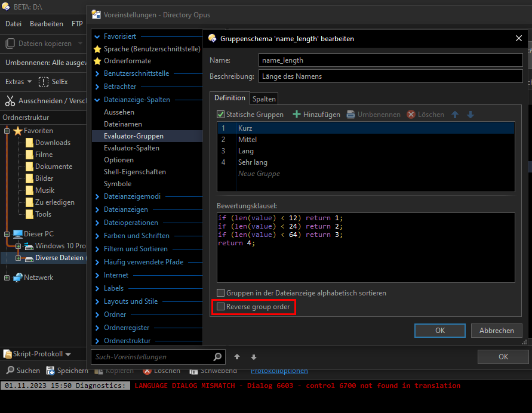Select the Downloads folder icon
532x413 pixels.
point(29,143)
